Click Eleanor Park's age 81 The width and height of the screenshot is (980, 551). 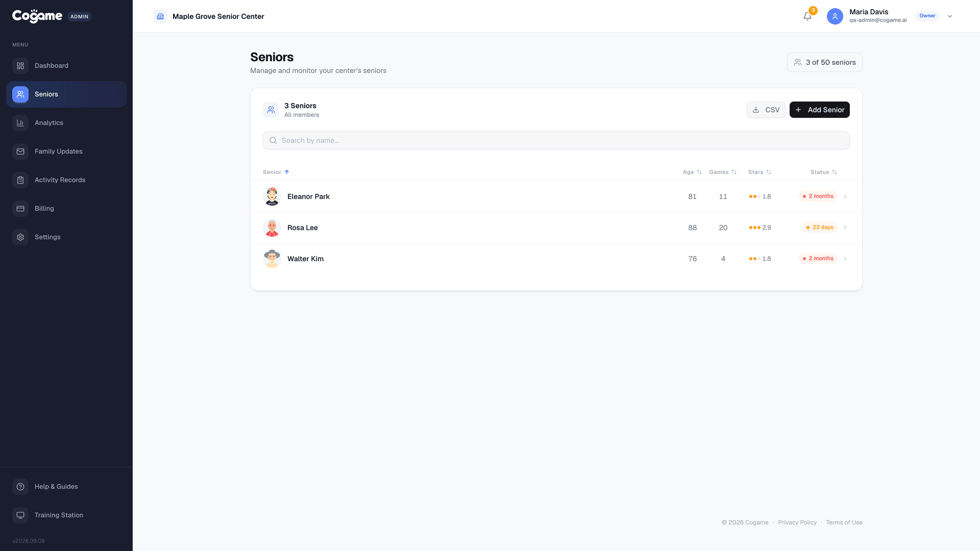click(x=692, y=196)
